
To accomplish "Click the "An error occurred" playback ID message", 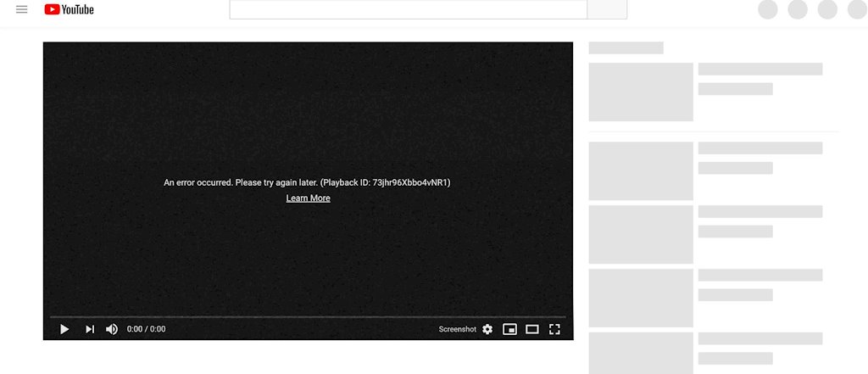I will [x=307, y=182].
